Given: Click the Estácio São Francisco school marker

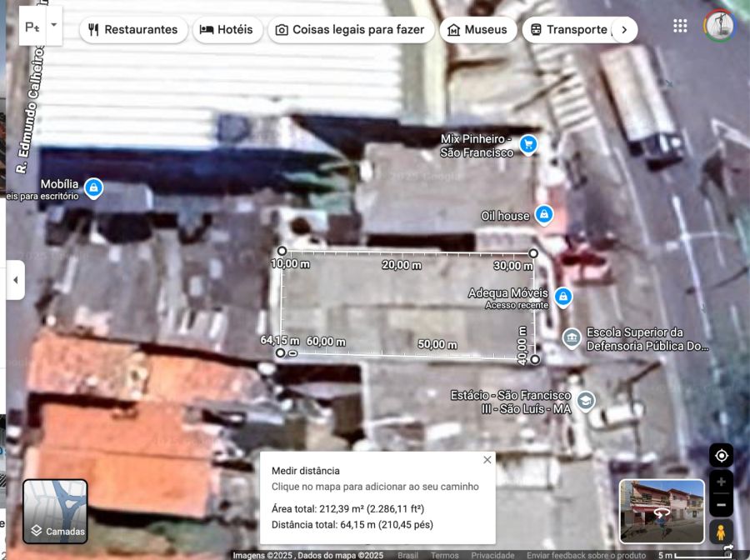Looking at the screenshot, I should [x=586, y=401].
